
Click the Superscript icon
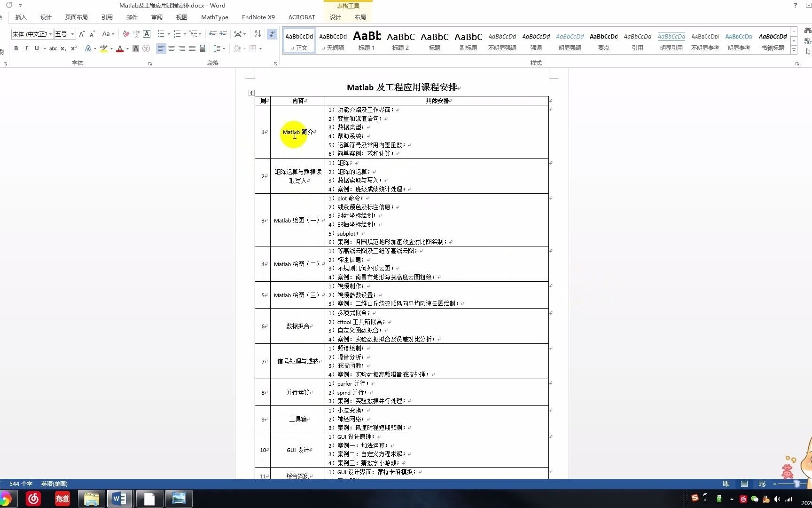coord(74,48)
